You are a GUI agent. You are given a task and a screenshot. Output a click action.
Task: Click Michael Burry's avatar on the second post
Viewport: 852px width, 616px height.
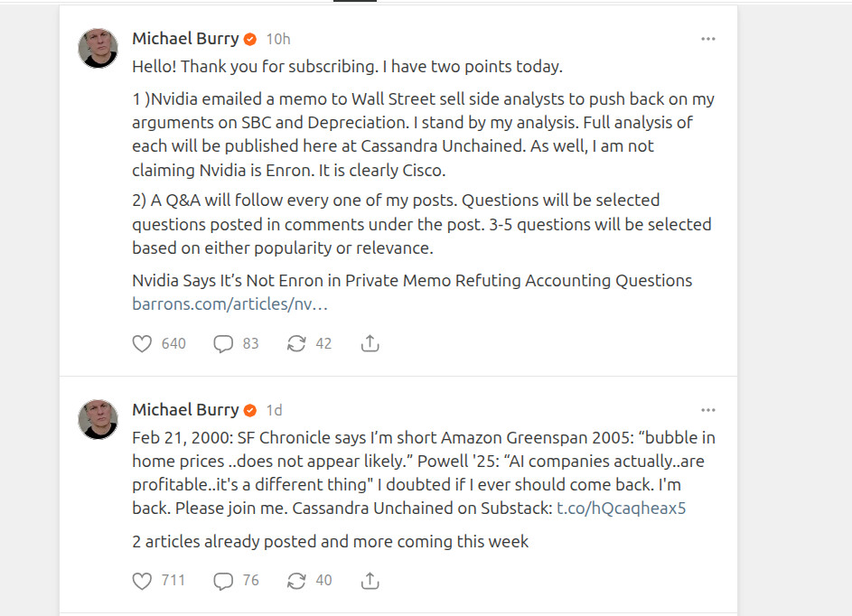(98, 419)
